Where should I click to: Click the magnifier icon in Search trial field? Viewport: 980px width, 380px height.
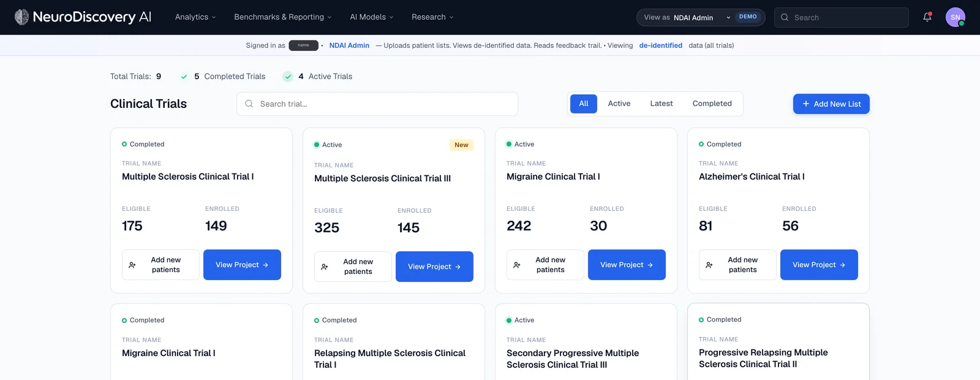pyautogui.click(x=249, y=104)
